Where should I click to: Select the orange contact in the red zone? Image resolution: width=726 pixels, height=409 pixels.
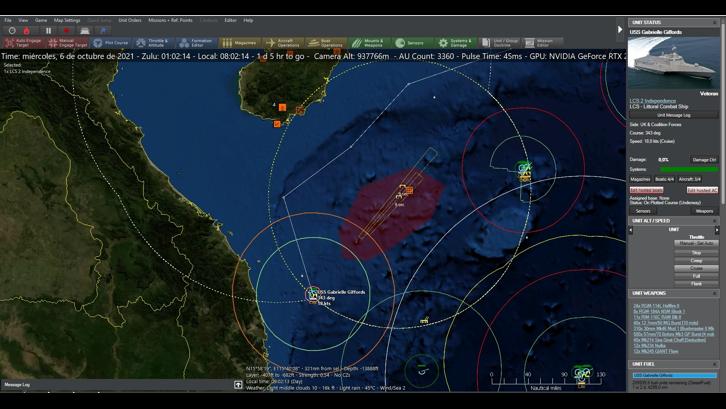click(409, 190)
